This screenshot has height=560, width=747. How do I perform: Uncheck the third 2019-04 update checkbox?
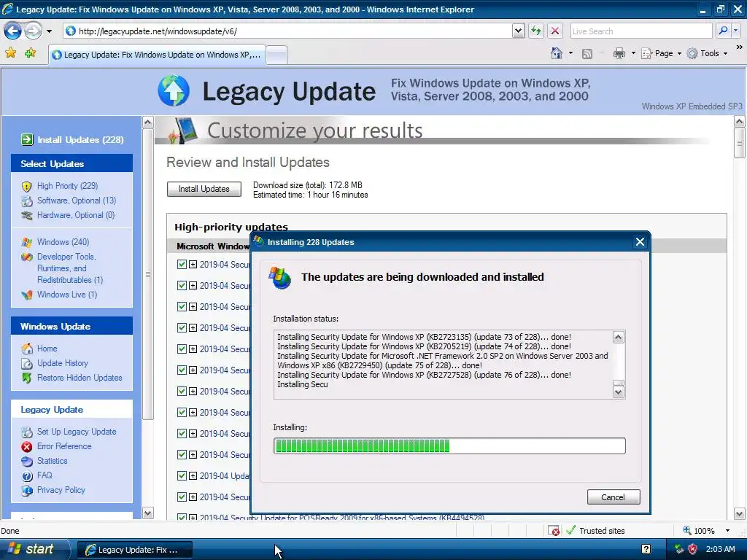(182, 307)
